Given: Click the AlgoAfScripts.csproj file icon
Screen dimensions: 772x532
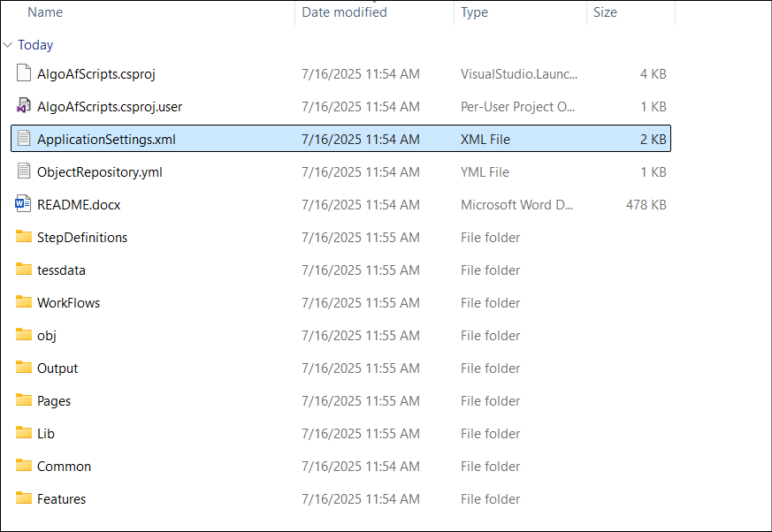Looking at the screenshot, I should (24, 72).
